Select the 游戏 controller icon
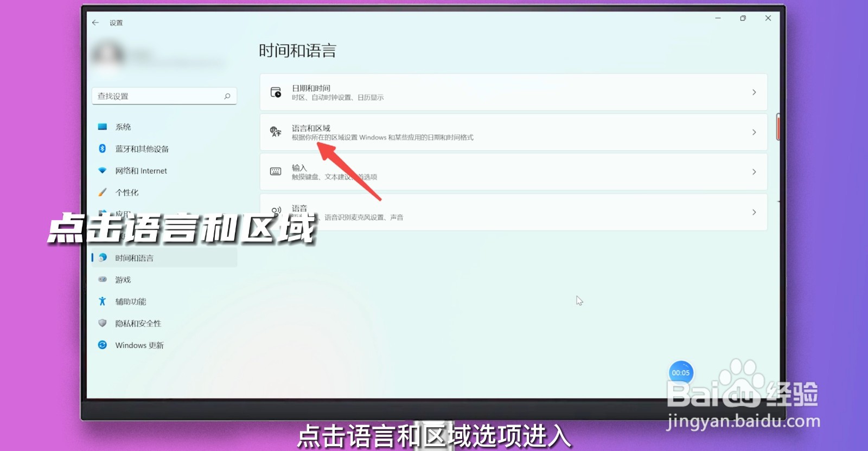Screen dimensions: 868x451 click(102, 280)
